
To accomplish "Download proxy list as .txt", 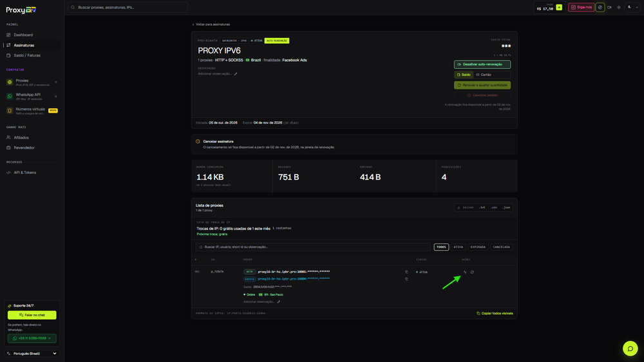I will tap(482, 207).
